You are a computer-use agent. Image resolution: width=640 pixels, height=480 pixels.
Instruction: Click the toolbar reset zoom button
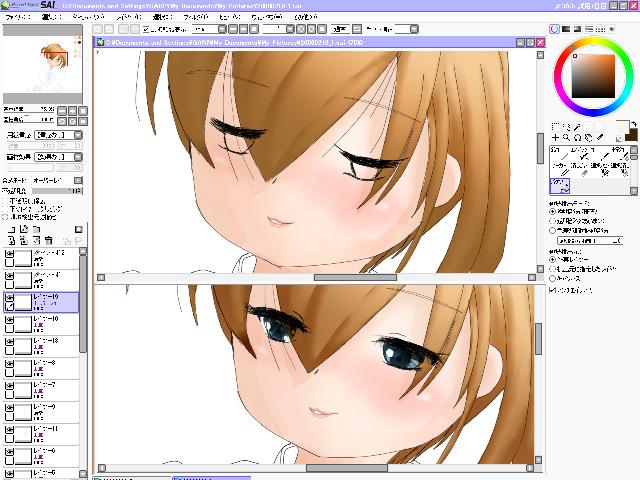coord(254,29)
